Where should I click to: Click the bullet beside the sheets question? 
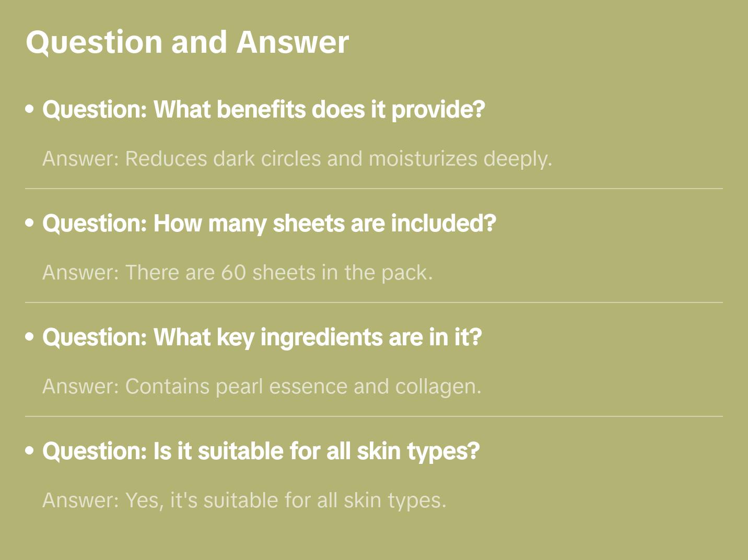(30, 224)
